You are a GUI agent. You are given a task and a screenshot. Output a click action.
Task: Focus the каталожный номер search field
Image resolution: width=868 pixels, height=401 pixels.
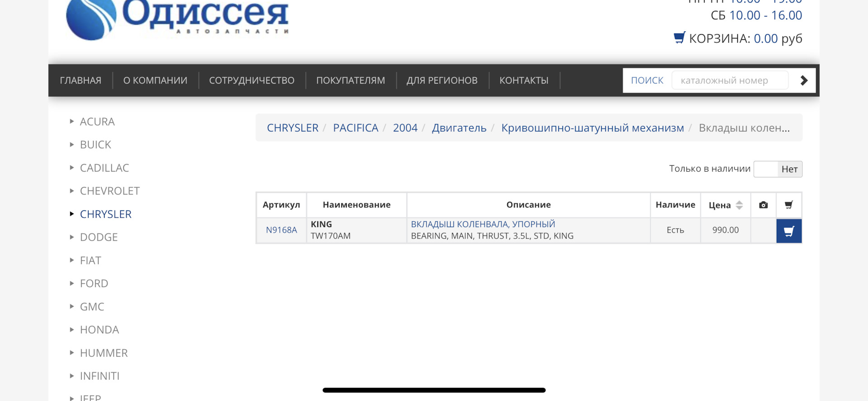pos(730,80)
